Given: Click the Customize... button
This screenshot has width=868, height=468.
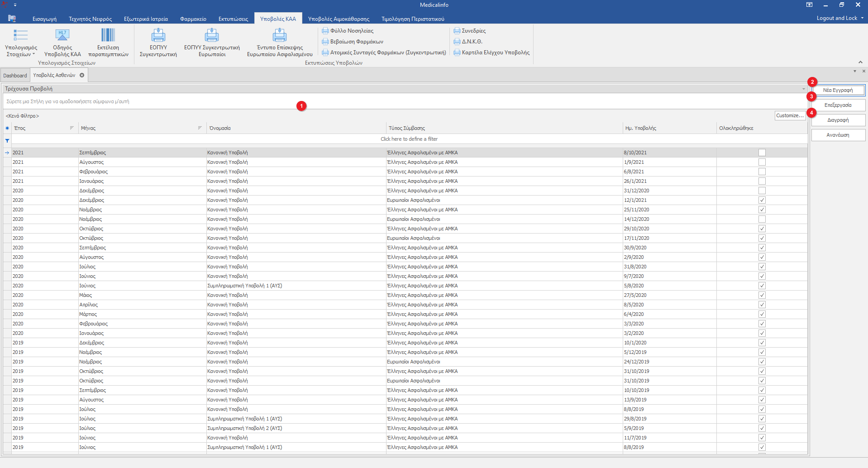Looking at the screenshot, I should [x=790, y=115].
